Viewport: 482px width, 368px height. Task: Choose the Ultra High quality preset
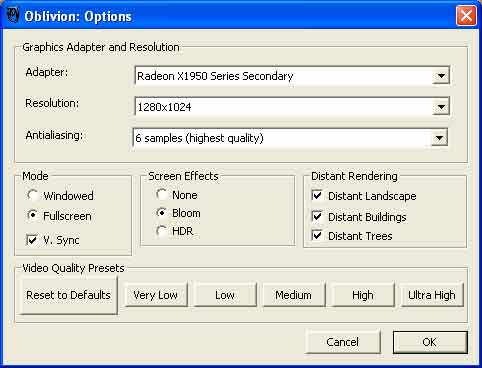[x=432, y=295]
